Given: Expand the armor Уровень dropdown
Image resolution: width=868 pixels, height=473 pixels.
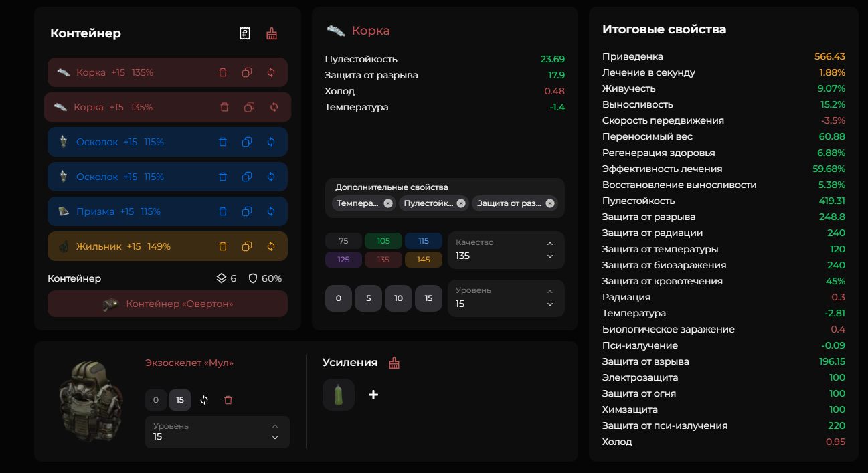Looking at the screenshot, I should tap(218, 432).
